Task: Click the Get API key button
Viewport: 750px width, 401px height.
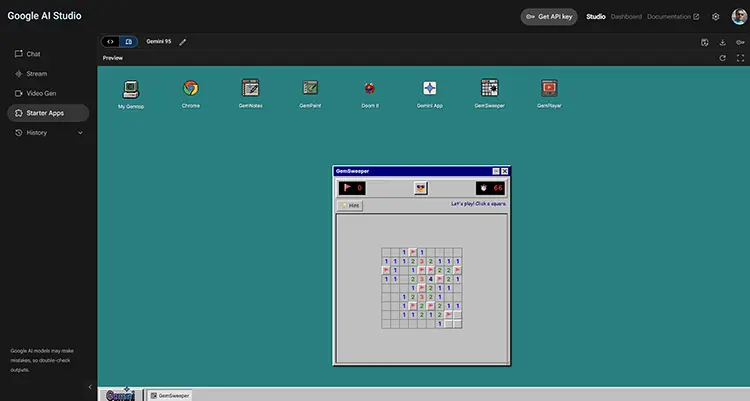Action: [x=549, y=17]
